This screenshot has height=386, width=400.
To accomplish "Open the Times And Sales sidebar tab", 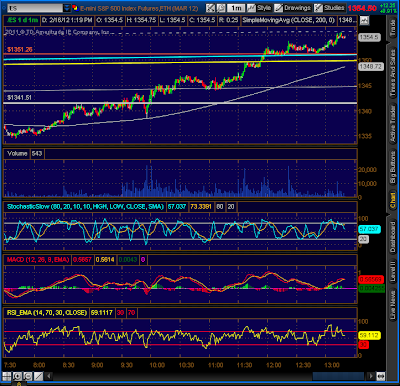I will point(393,73).
